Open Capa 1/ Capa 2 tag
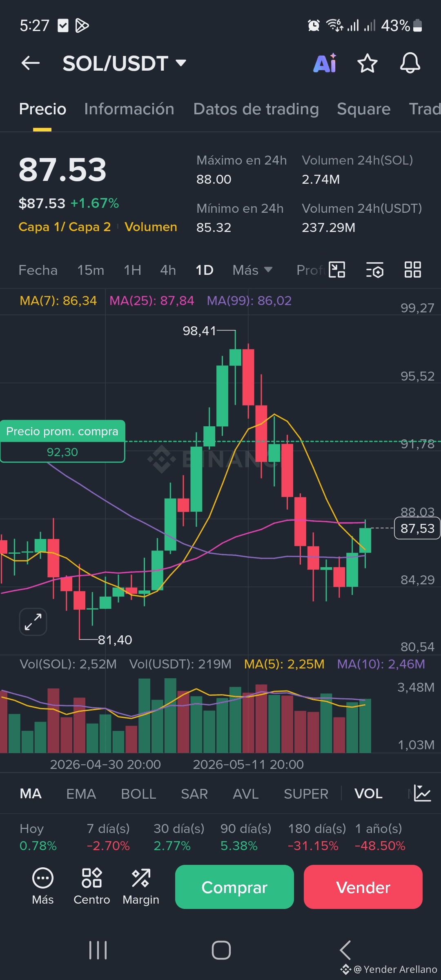This screenshot has width=441, height=980. click(65, 227)
